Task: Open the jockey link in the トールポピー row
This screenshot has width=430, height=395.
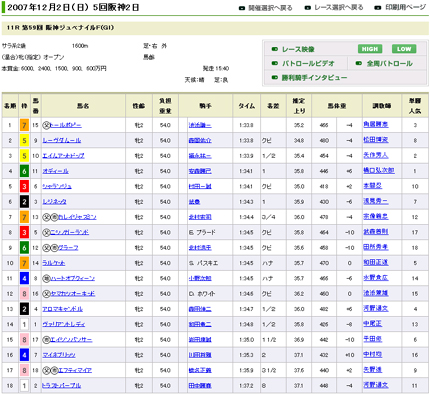Action: [x=200, y=125]
